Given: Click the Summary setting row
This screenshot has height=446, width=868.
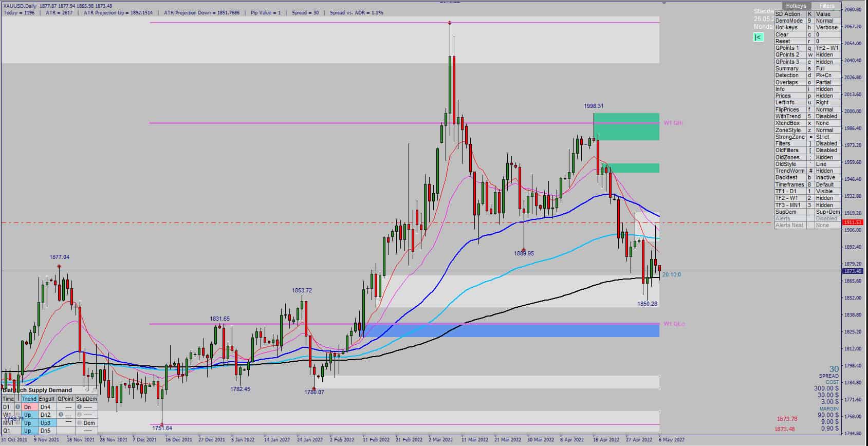Looking at the screenshot, I should (807, 68).
